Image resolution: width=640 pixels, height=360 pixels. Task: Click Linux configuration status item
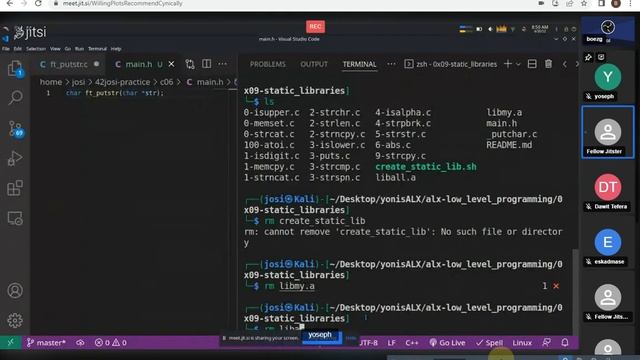522,342
